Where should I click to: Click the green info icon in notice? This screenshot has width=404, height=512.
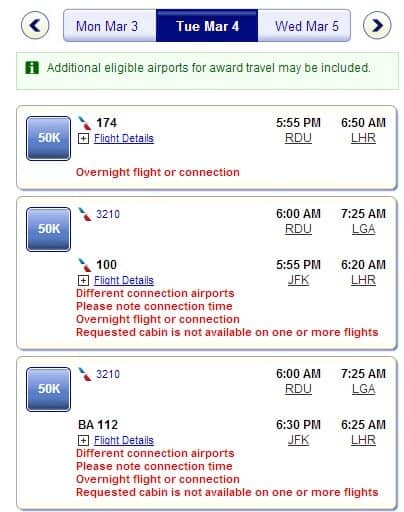coord(32,68)
